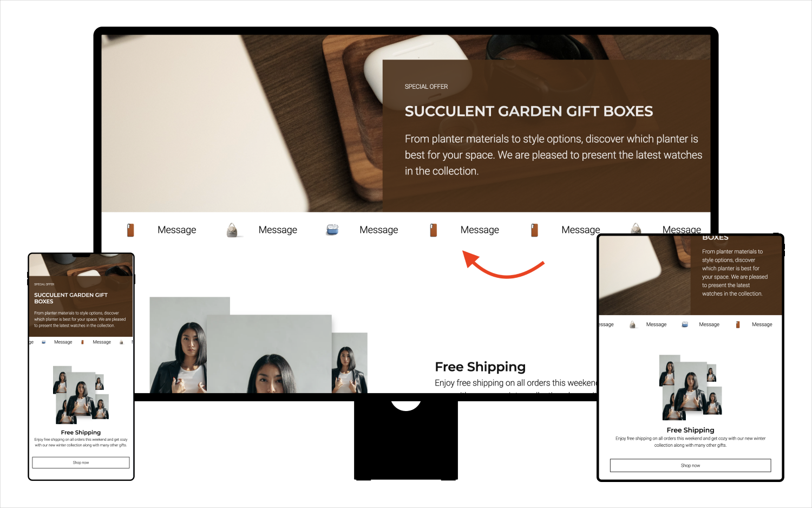Select the earbuds case icon on the tablet view
Screen dimensions: 812x508
(685, 324)
